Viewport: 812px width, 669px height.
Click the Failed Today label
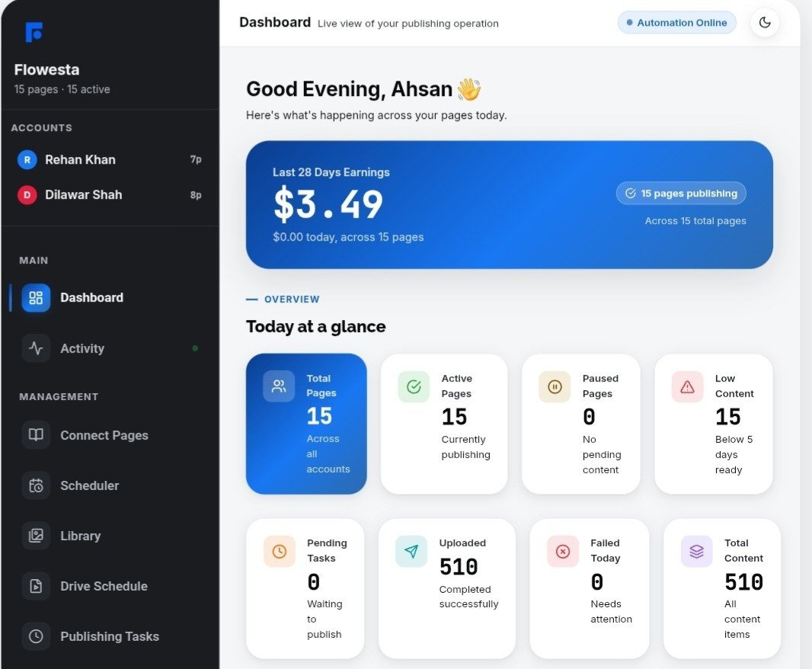(605, 550)
